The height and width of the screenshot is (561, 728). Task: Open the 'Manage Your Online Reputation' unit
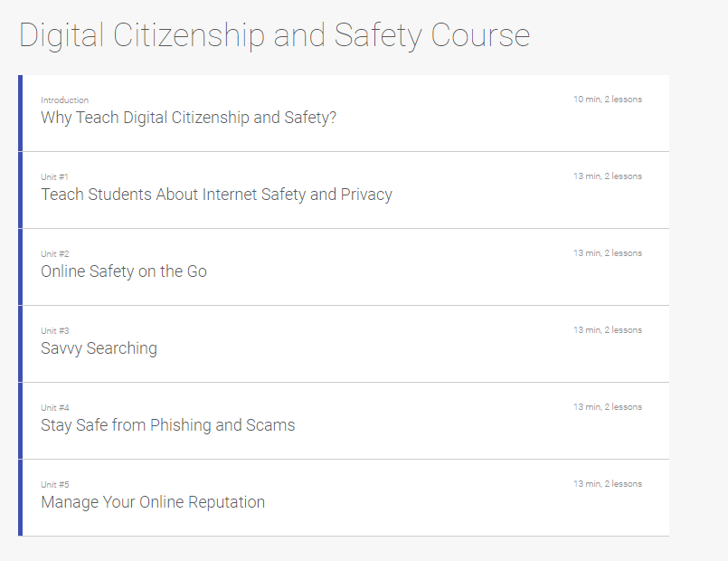pyautogui.click(x=153, y=502)
